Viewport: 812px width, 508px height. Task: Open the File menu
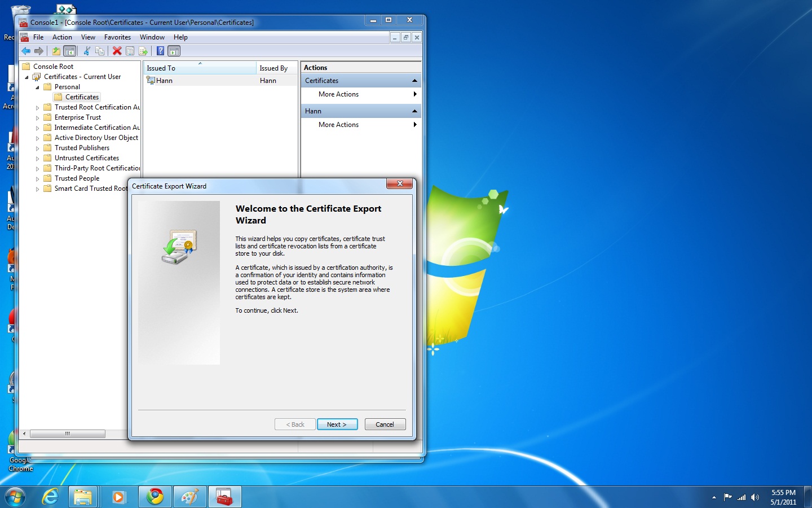[x=38, y=37]
